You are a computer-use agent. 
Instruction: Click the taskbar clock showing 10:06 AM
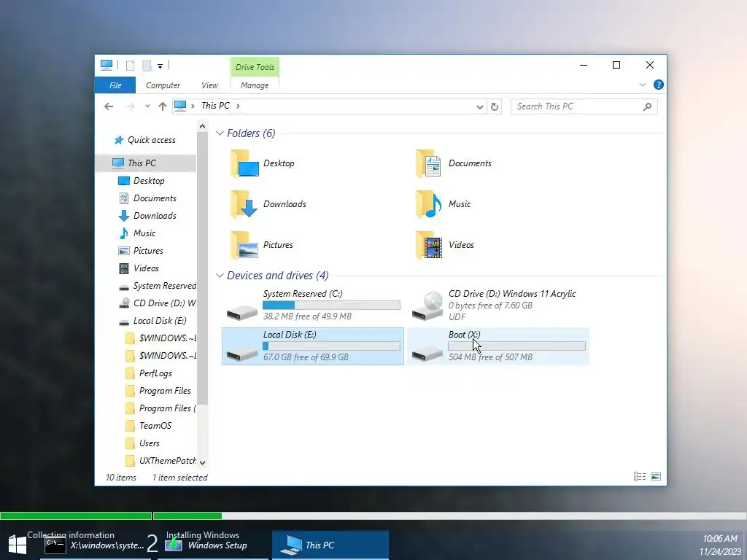(720, 539)
